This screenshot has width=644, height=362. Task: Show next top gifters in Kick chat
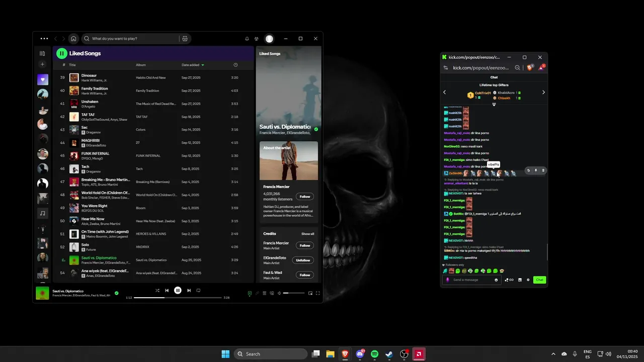pyautogui.click(x=543, y=92)
